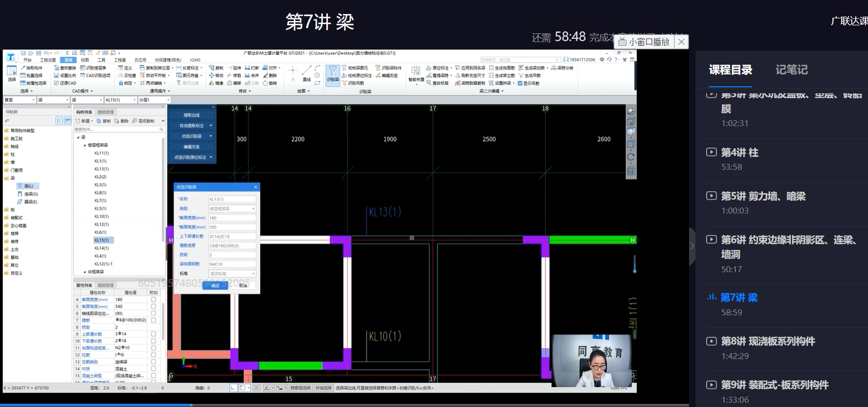Screen dimensions: 868x407
Task: Click the 设置比例 set scale tool
Action: coord(65,75)
